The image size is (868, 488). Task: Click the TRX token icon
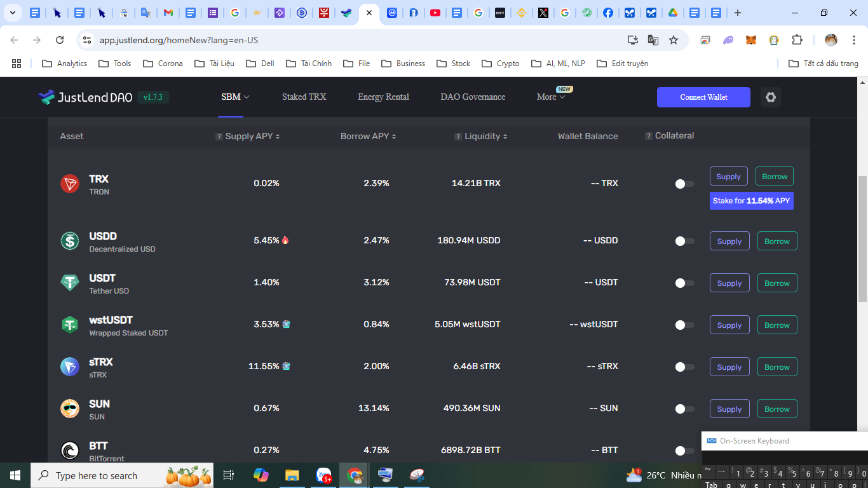click(x=70, y=184)
